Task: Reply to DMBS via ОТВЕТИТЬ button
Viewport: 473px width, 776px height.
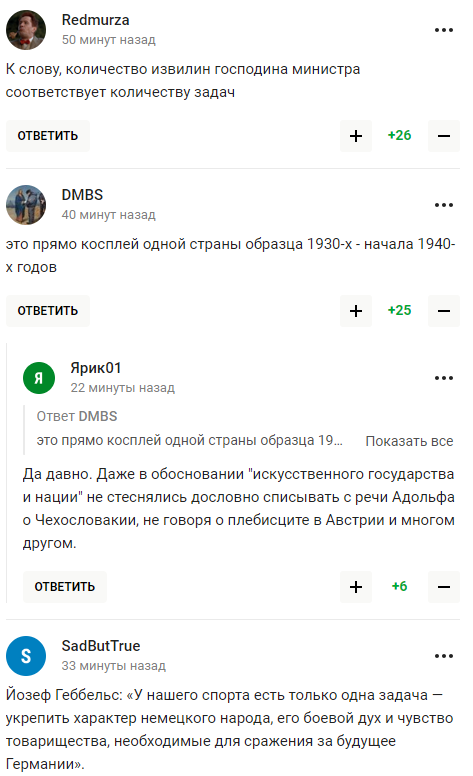Action: (48, 311)
